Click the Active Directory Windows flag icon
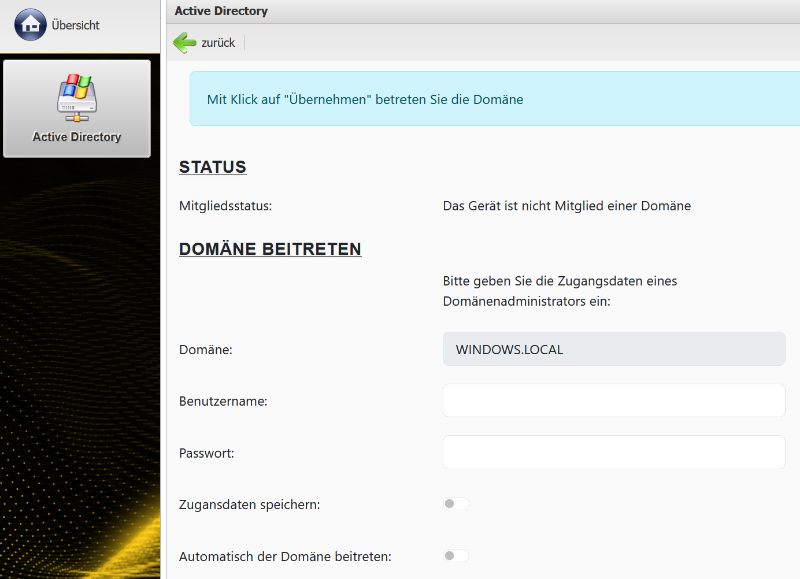The height and width of the screenshot is (579, 800). (x=76, y=98)
